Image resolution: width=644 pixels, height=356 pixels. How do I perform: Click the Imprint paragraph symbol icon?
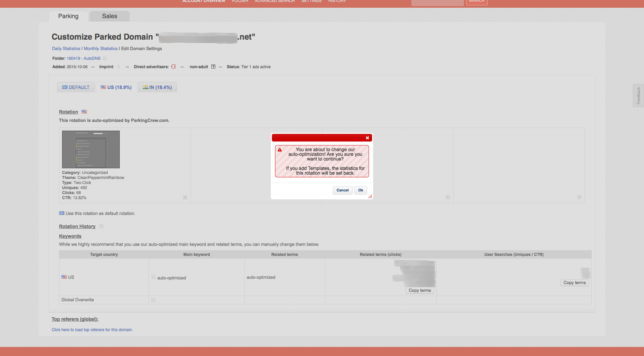[118, 66]
